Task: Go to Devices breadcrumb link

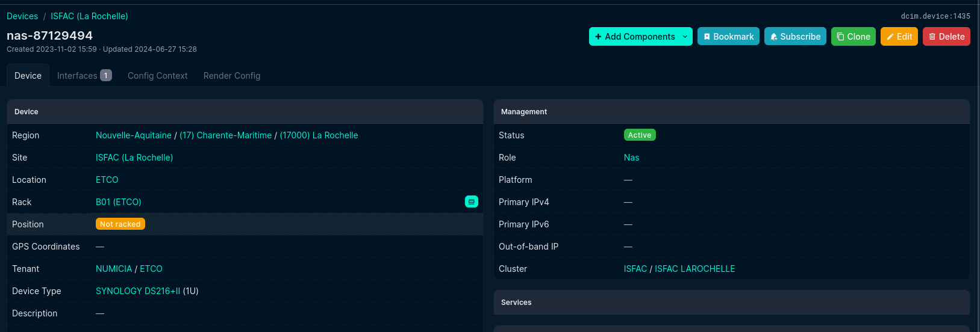Action: click(x=22, y=16)
